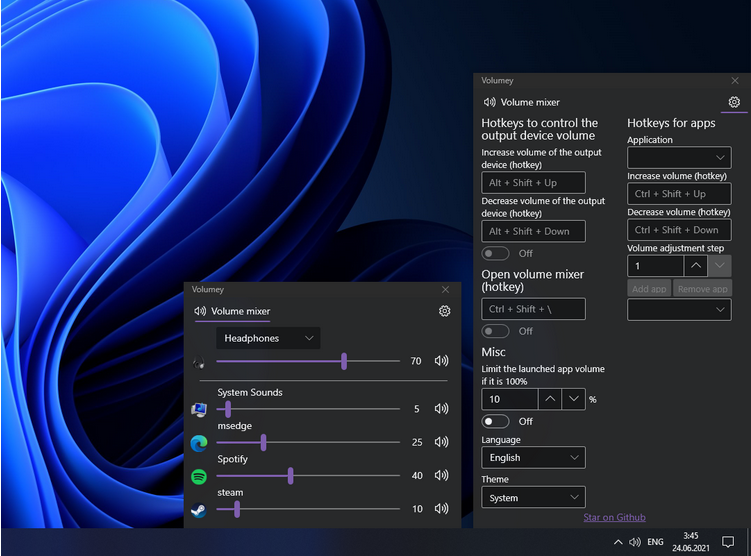Close the small Volumey window
751x556 pixels.
(x=445, y=289)
